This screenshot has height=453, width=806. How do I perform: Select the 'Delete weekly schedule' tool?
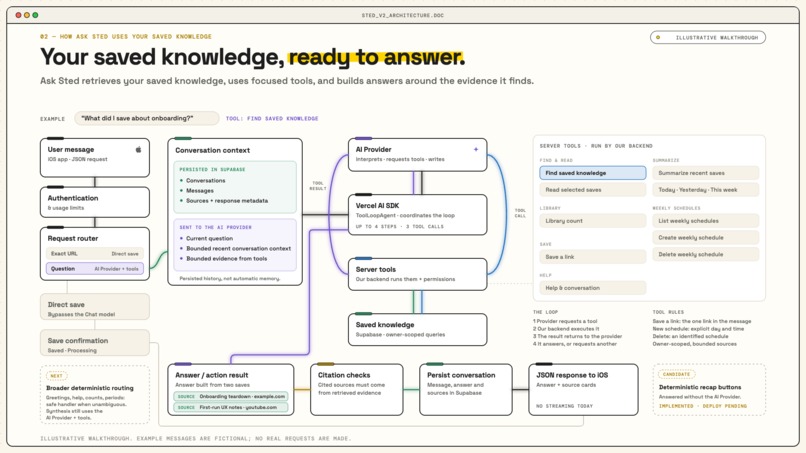pos(706,254)
